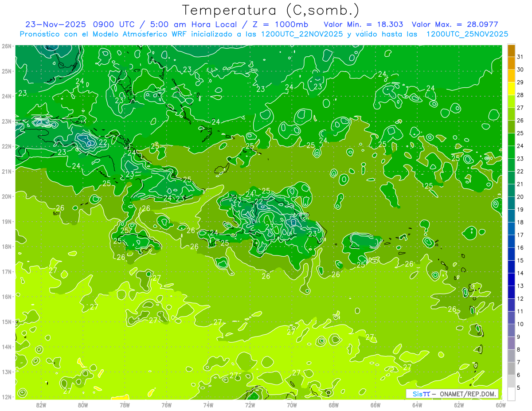Click the latitude axis label 26N
This screenshot has height=411, width=532.
tap(7, 46)
